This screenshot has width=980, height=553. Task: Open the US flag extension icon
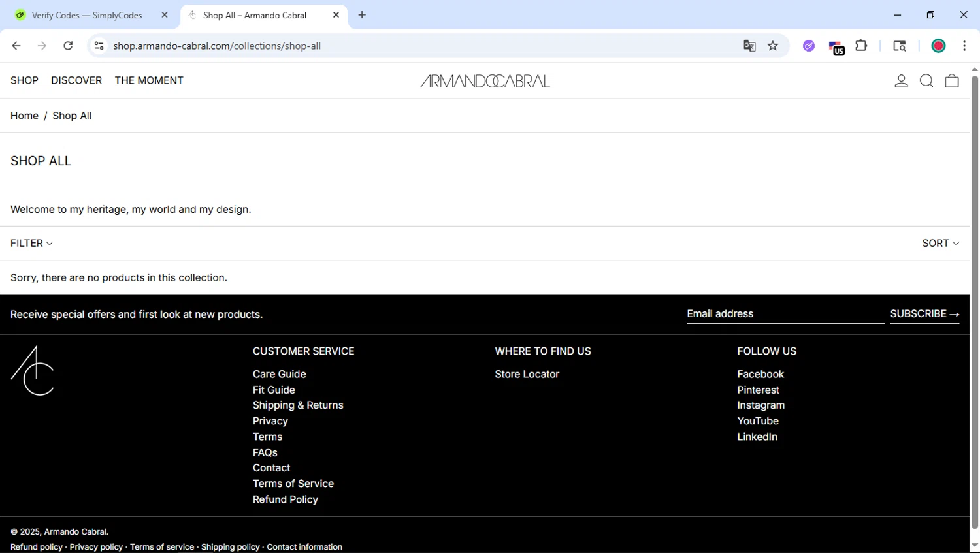click(x=836, y=47)
